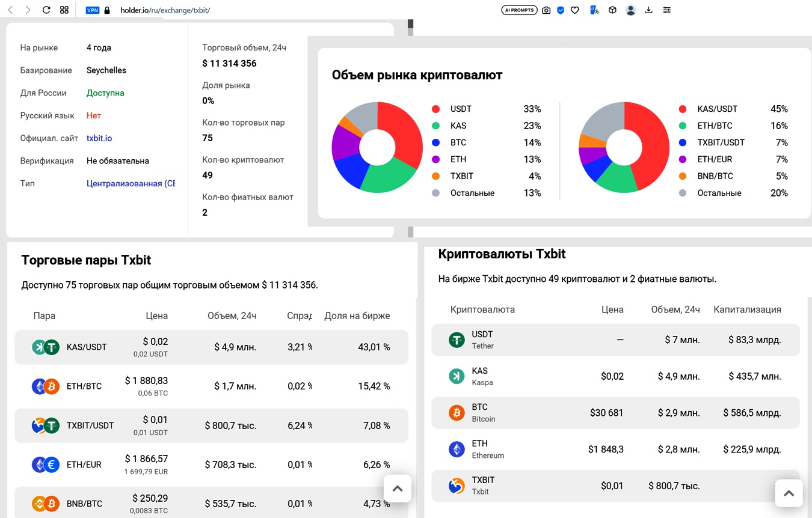Image resolution: width=812 pixels, height=518 pixels.
Task: Click the KAS/USDT pair coin icons
Action: (x=46, y=347)
